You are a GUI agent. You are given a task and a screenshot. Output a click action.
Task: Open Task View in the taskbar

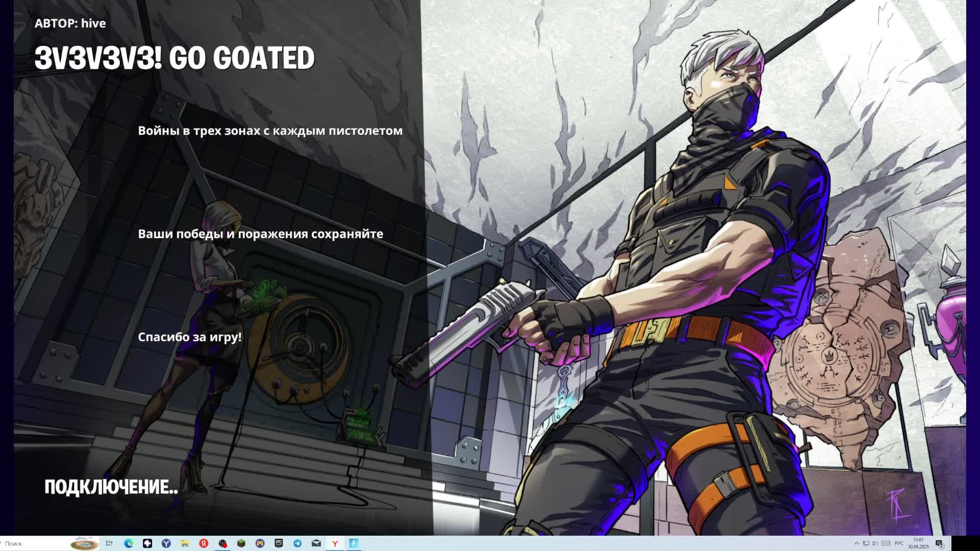109,543
